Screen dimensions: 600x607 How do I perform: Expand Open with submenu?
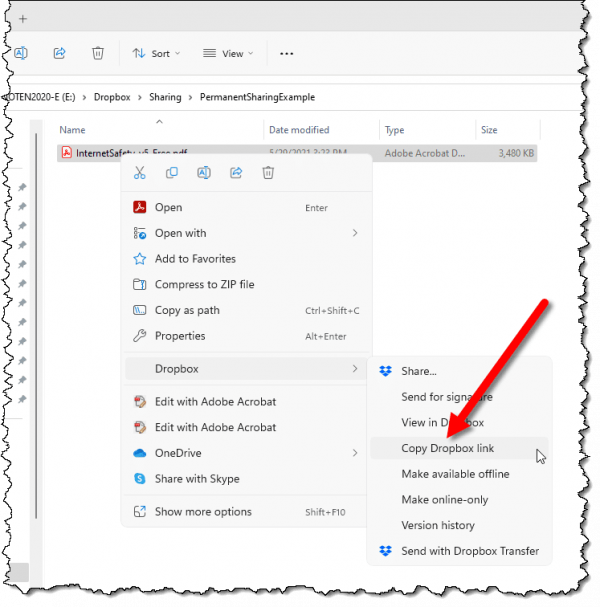(x=246, y=233)
